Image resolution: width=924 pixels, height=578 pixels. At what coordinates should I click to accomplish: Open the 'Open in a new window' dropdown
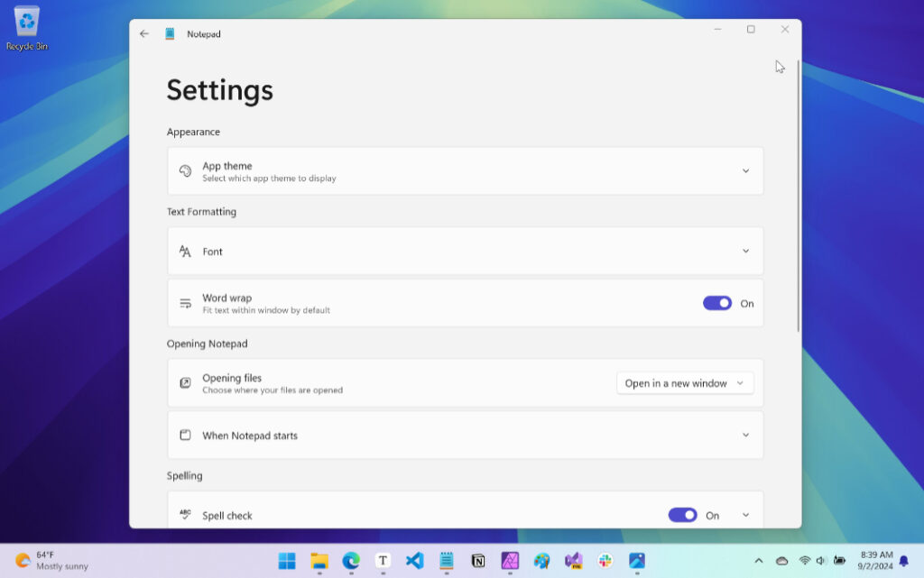click(685, 383)
